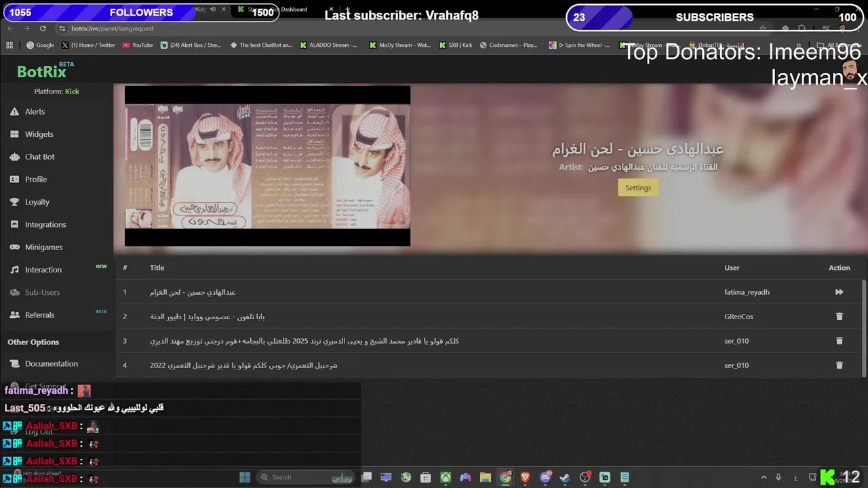Open 'The best ChatBot an...' bookmark
Viewport: 868px width, 488px height.
tap(261, 45)
